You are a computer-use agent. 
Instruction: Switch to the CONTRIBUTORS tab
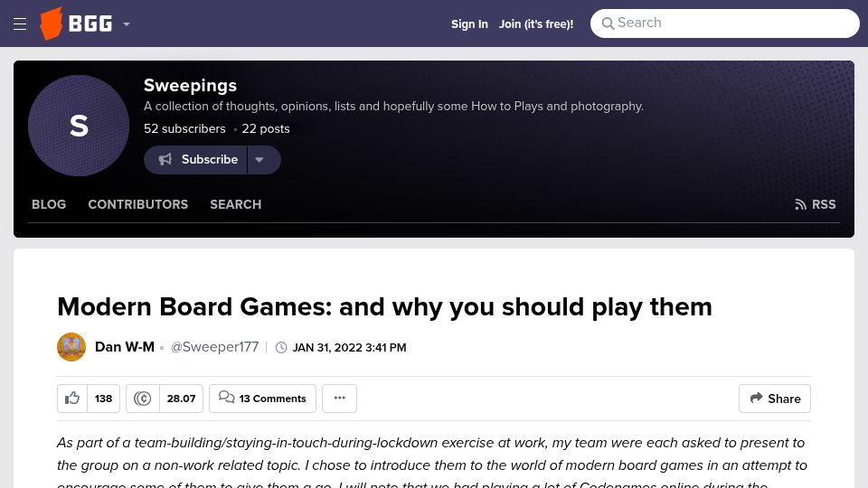click(137, 204)
